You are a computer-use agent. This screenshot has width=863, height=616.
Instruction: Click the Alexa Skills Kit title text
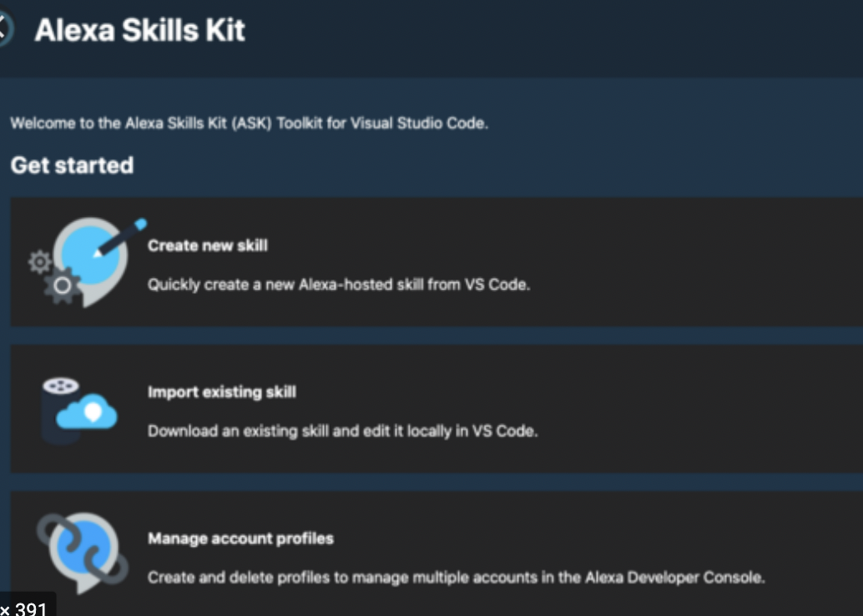(138, 31)
